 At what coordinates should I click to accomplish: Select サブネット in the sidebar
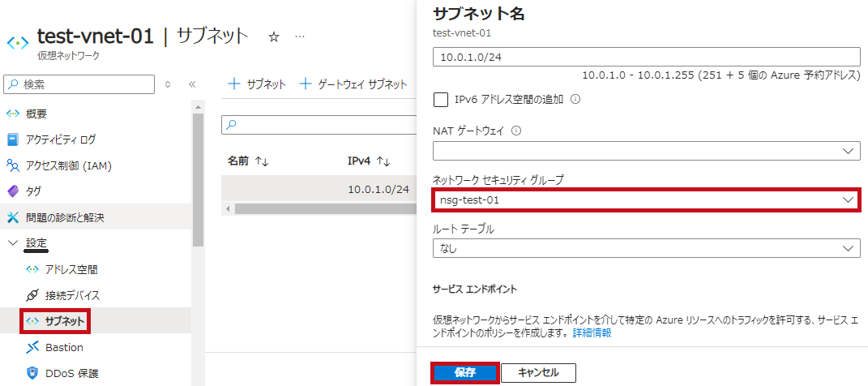click(55, 321)
